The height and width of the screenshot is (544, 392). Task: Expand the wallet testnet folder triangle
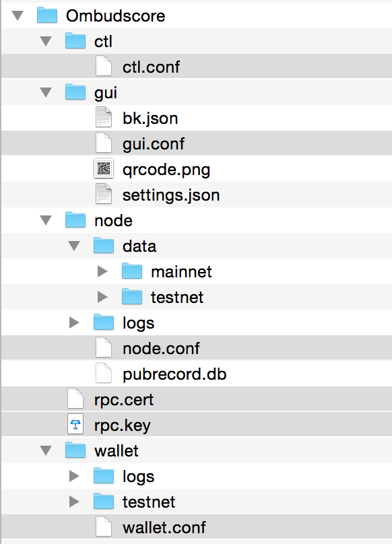(x=74, y=502)
